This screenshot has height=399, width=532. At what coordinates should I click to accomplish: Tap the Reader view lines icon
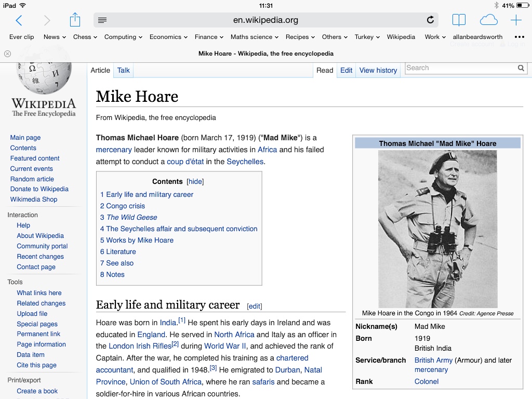click(x=102, y=20)
